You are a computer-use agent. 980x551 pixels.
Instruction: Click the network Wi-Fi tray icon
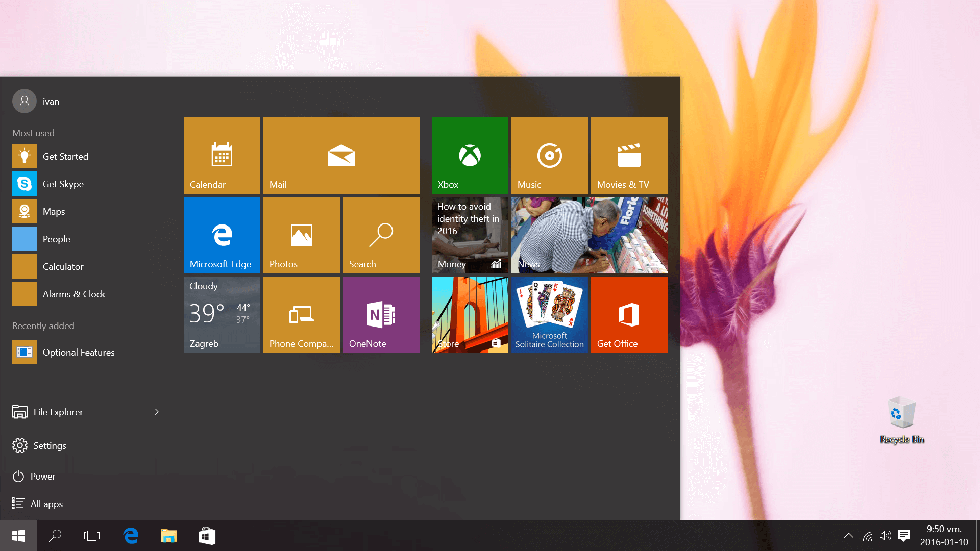coord(868,536)
